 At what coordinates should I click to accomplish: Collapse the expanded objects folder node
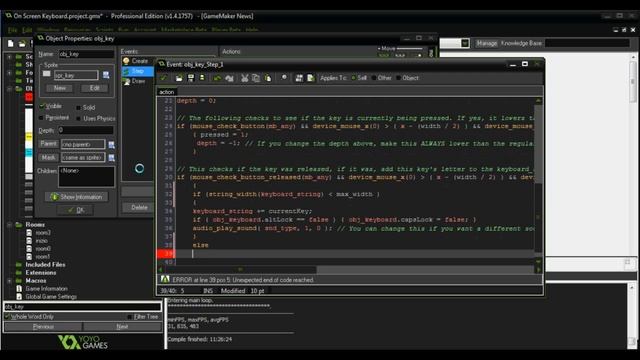[x=9, y=89]
